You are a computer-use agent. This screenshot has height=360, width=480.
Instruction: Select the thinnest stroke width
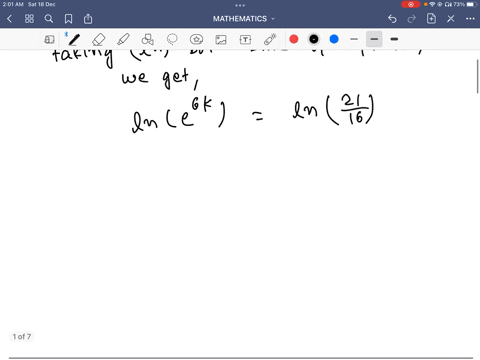pos(354,39)
